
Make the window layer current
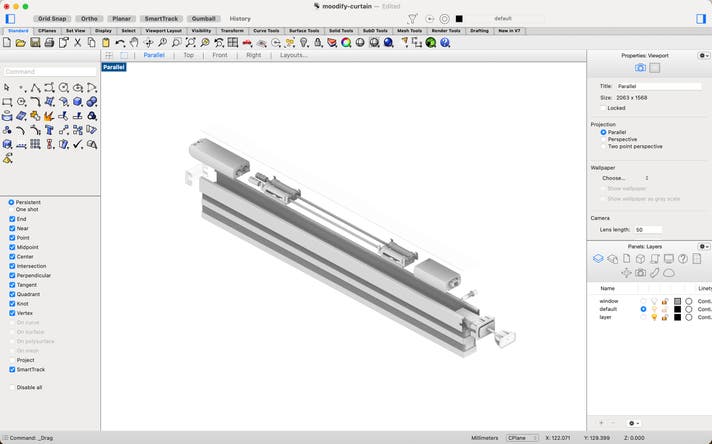pyautogui.click(x=643, y=301)
